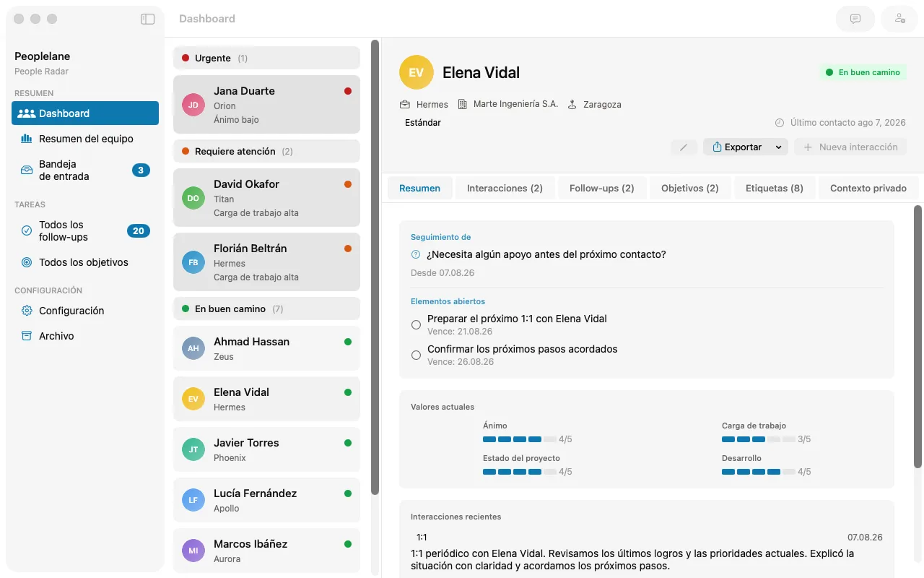Open Todos los objetivos link
The width and height of the screenshot is (924, 578).
click(85, 262)
